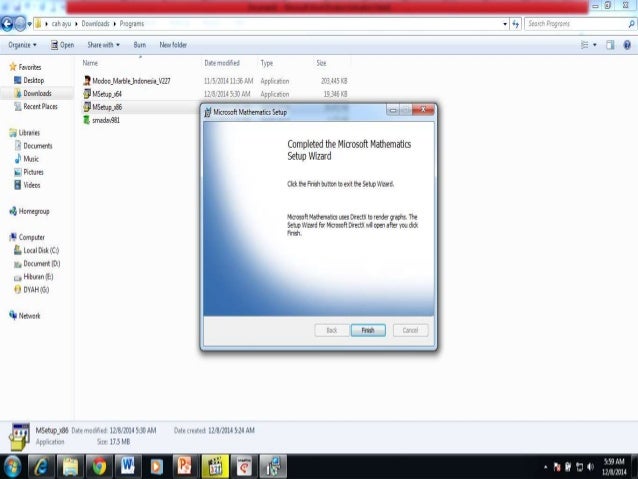Click New folder in the toolbar
Image resolution: width=638 pixels, height=479 pixels.
pos(173,45)
